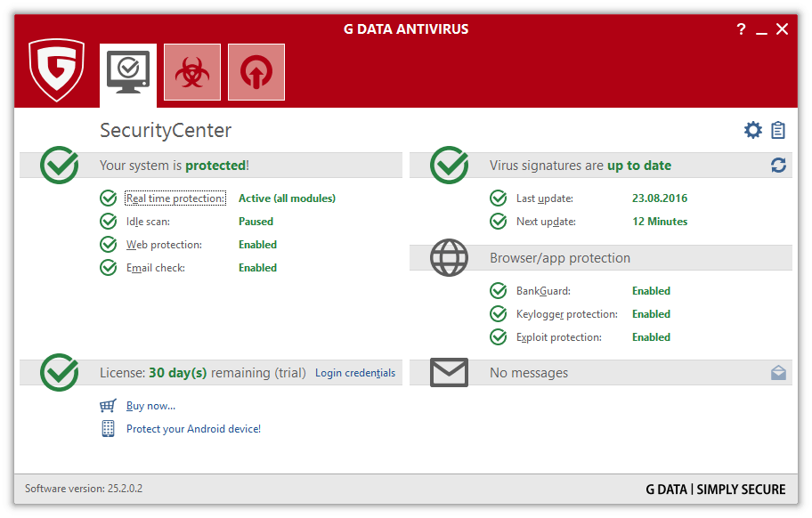Click the shopping cart icon
This screenshot has height=518, width=812.
point(108,406)
